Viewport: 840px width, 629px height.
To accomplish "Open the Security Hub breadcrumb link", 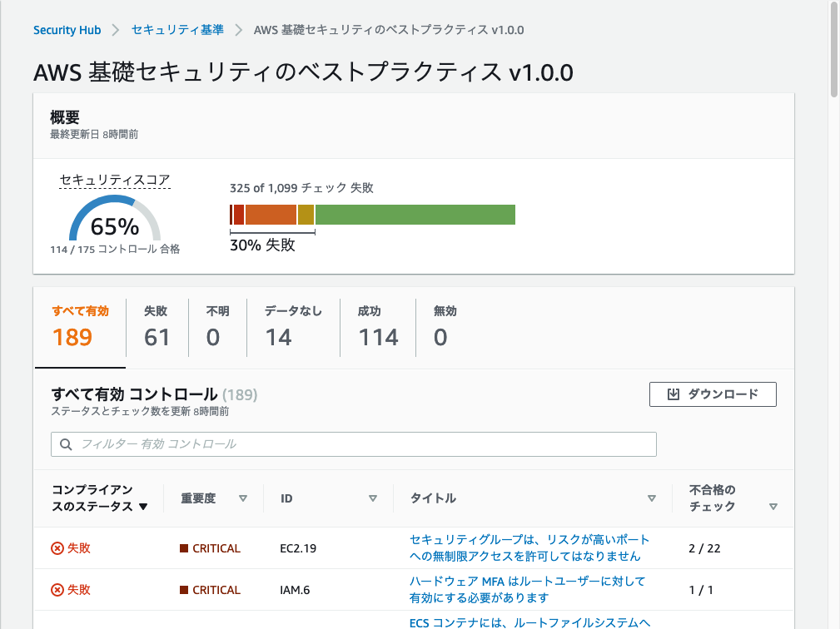I will pyautogui.click(x=67, y=30).
